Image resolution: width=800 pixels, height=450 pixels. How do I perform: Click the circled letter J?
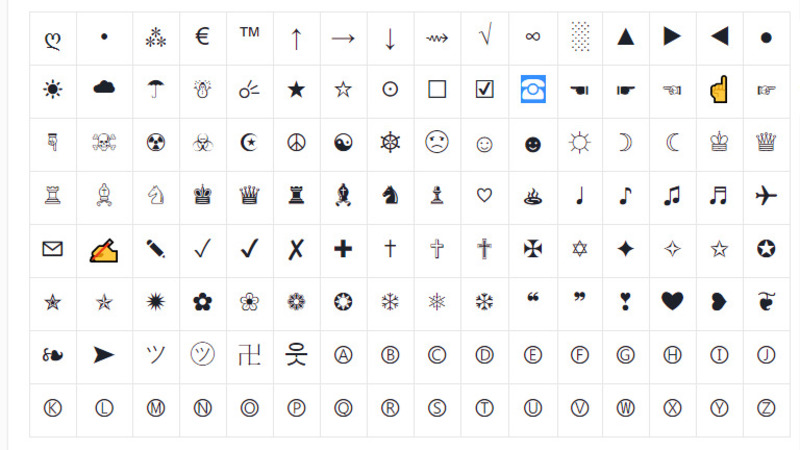[x=766, y=355]
